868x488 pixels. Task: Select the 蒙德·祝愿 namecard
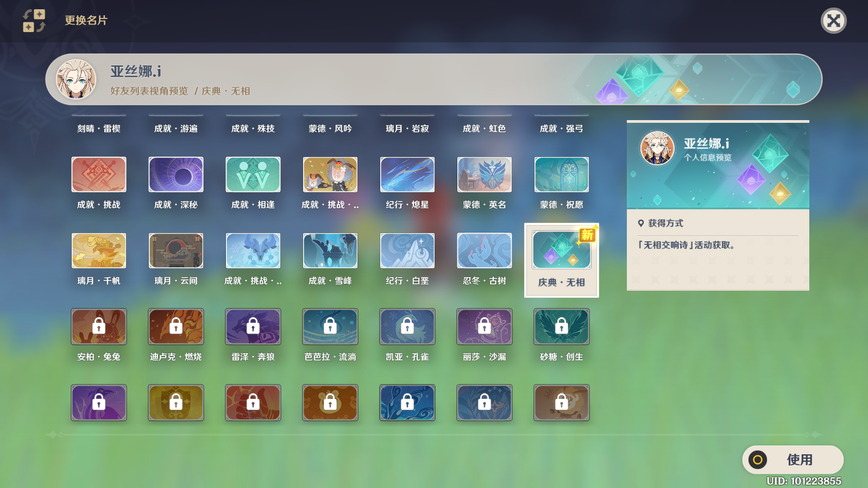click(562, 174)
